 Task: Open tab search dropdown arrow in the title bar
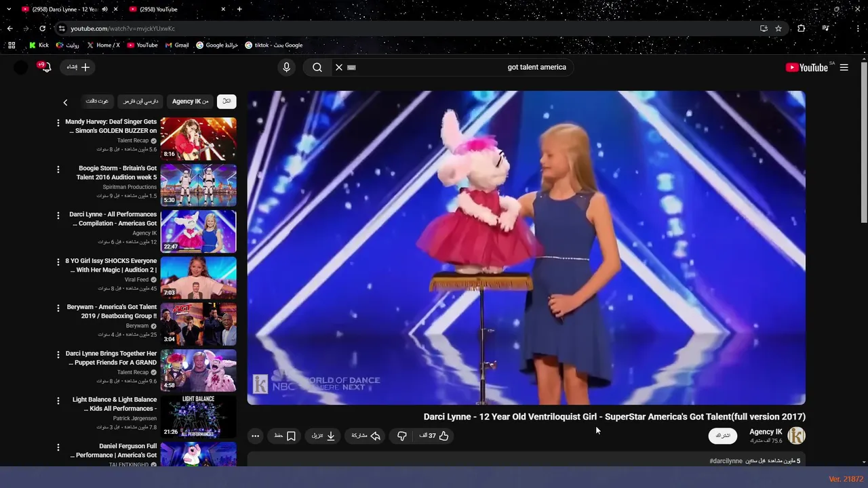[x=9, y=9]
